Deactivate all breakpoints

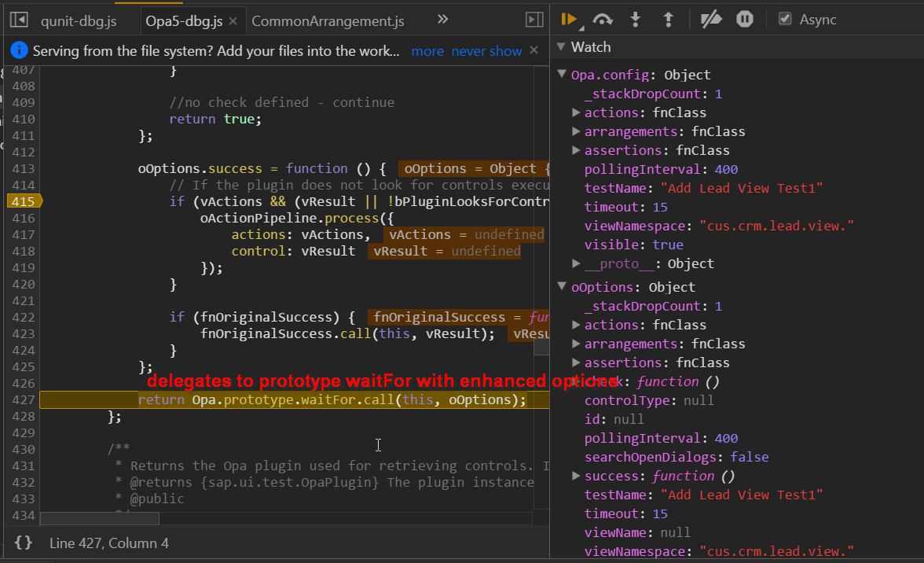710,20
